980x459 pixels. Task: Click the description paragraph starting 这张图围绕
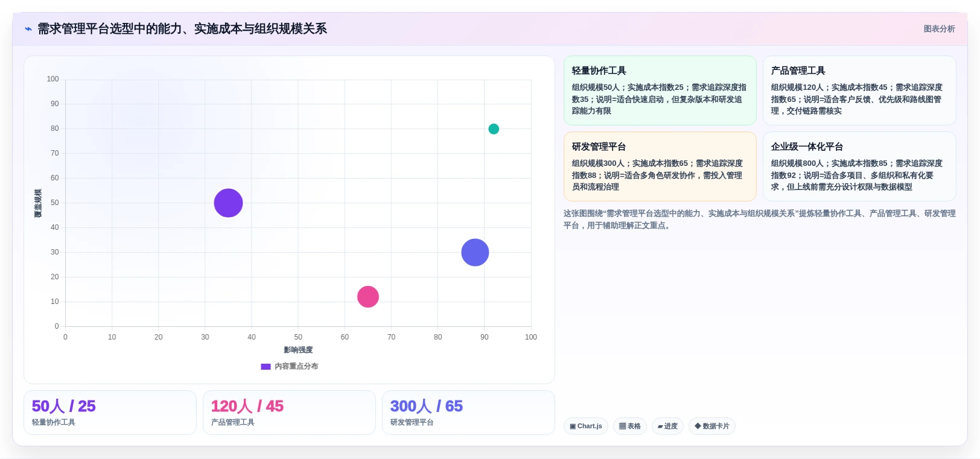pos(759,220)
